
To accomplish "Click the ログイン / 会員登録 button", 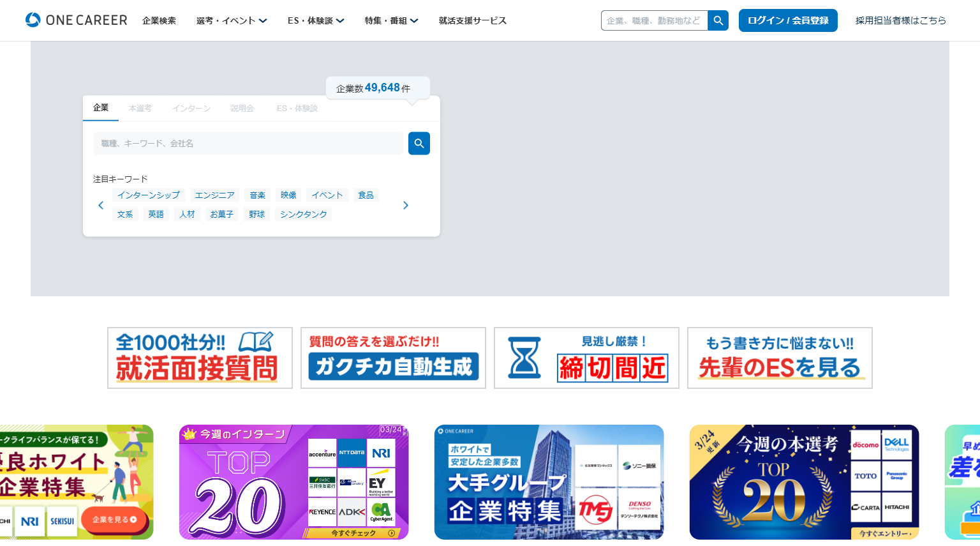I will [788, 20].
